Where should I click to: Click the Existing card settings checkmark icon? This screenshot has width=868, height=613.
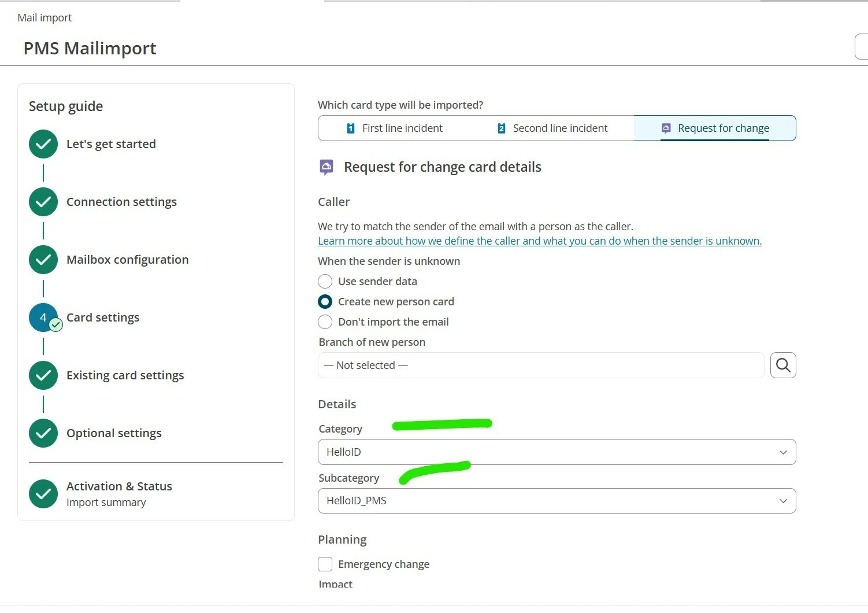(x=43, y=375)
